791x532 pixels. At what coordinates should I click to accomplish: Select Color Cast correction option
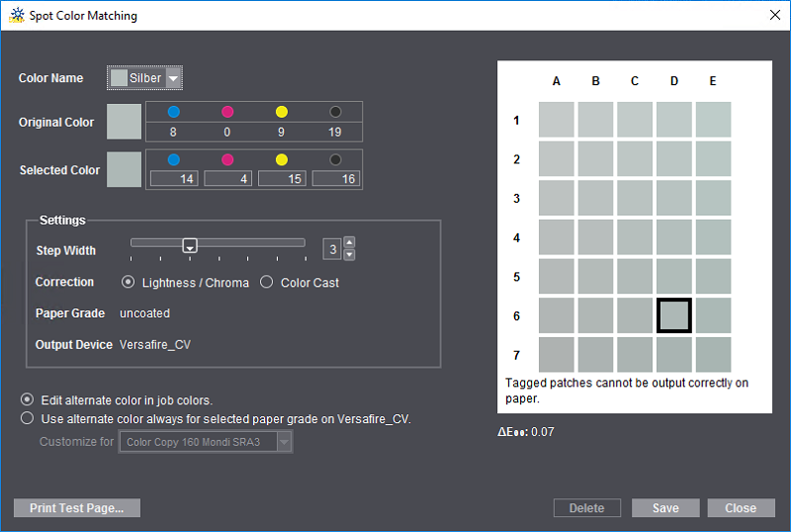pos(266,283)
